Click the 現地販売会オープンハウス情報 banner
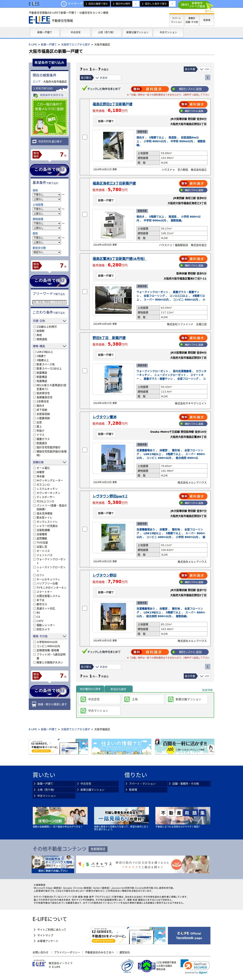 tap(53, 864)
